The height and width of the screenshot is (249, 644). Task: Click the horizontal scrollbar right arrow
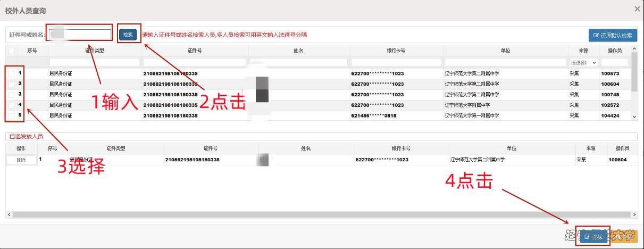click(634, 214)
